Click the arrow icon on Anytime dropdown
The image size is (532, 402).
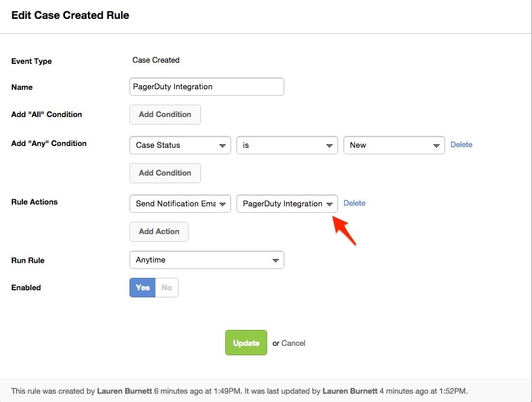pyautogui.click(x=275, y=261)
